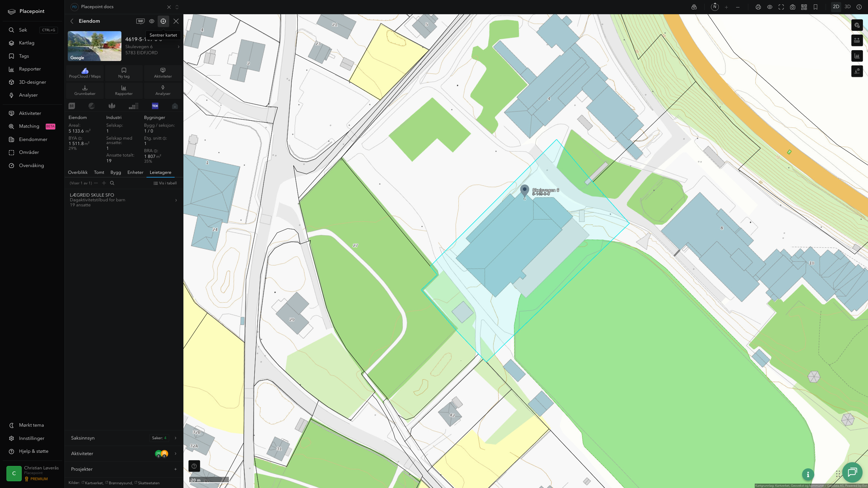The height and width of the screenshot is (488, 868).
Task: Expand the Saksinnsyn section
Action: 124,438
